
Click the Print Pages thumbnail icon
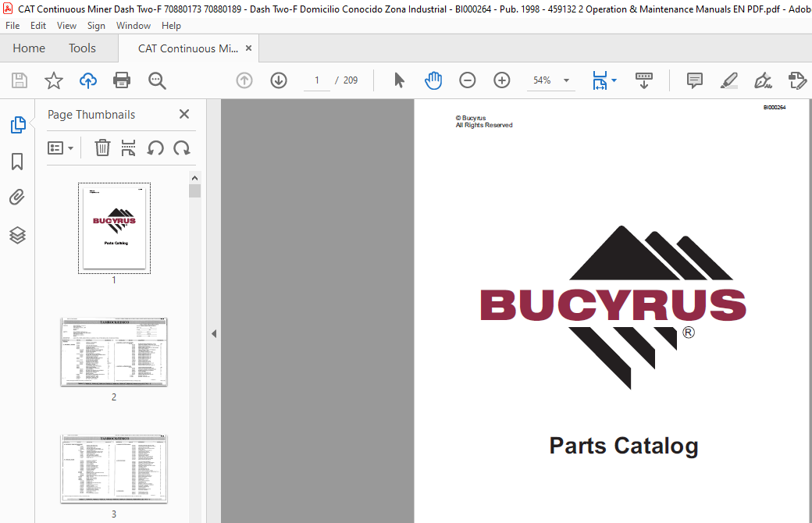pos(128,148)
